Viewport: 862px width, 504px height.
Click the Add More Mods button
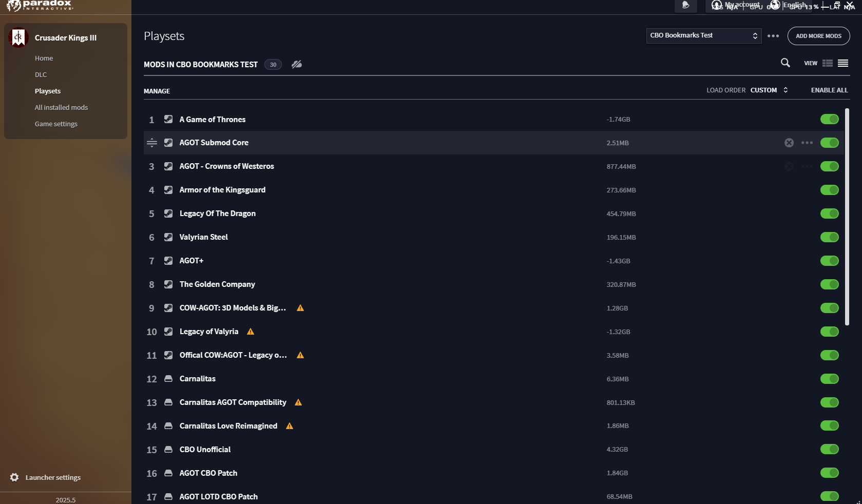pyautogui.click(x=818, y=36)
